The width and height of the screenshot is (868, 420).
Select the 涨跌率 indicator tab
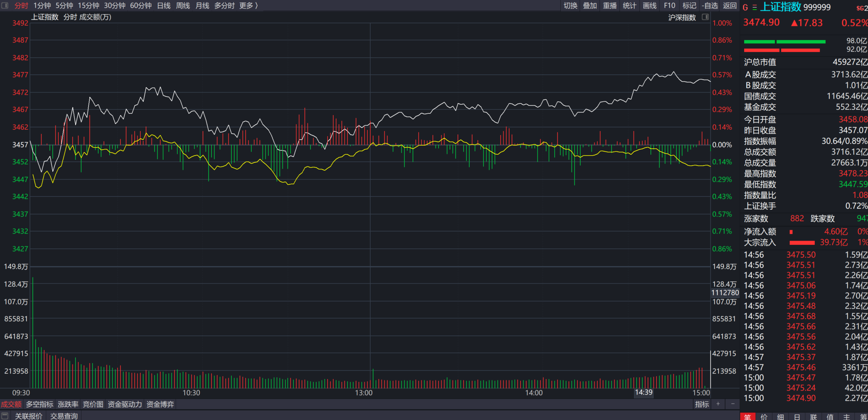point(68,404)
